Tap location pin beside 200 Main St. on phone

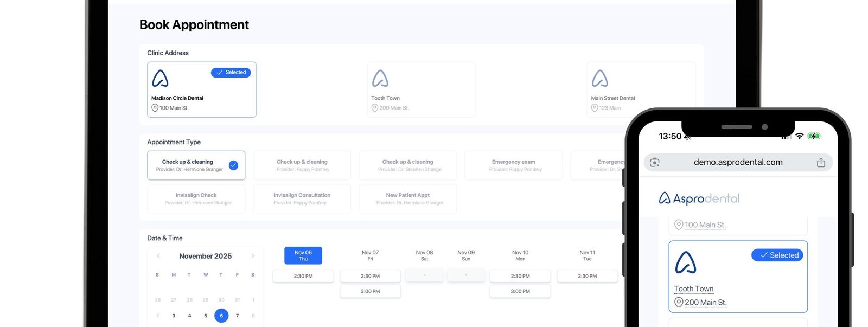[678, 302]
